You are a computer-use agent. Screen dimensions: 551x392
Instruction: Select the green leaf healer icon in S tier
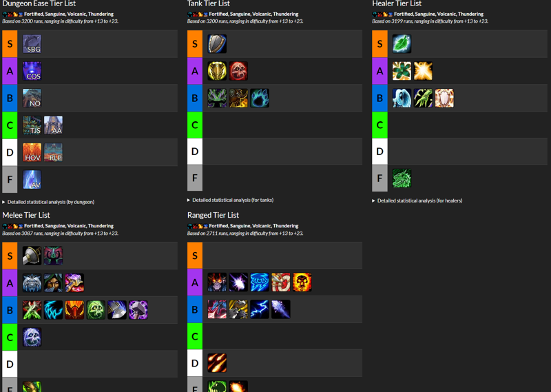(402, 44)
